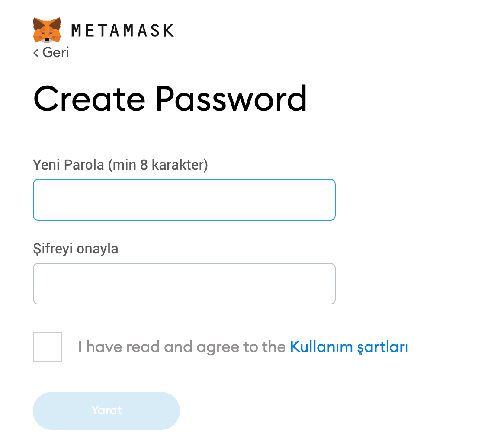
Task: Place cursor in the new password box
Action: pos(184,200)
